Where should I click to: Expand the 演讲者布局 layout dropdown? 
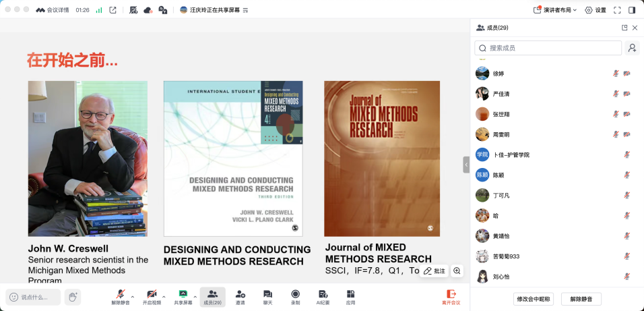click(x=556, y=10)
